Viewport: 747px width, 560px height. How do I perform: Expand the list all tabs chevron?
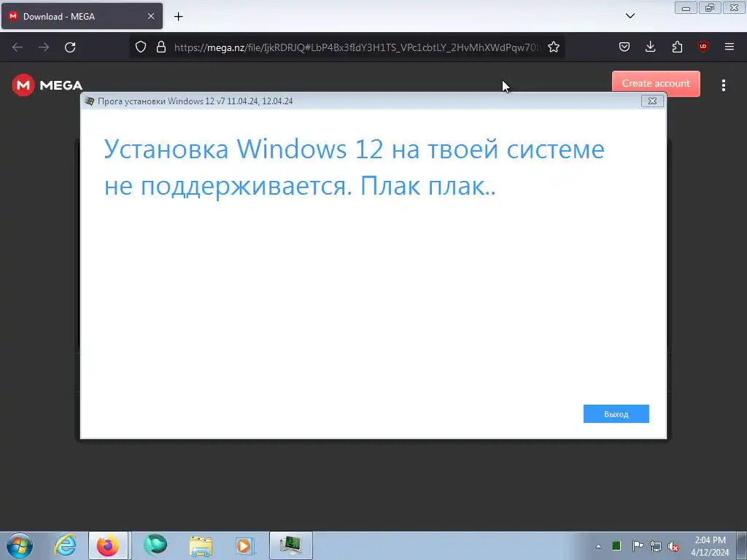click(630, 16)
